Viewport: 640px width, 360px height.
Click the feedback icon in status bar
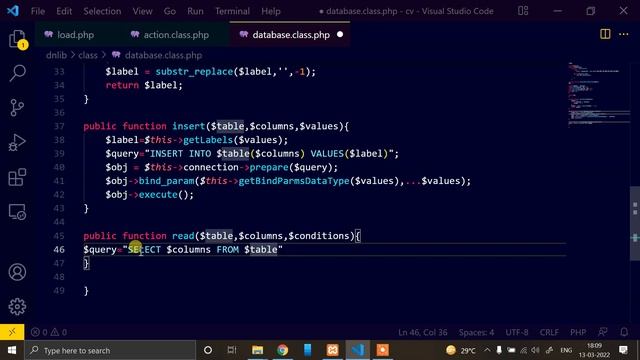602,332
